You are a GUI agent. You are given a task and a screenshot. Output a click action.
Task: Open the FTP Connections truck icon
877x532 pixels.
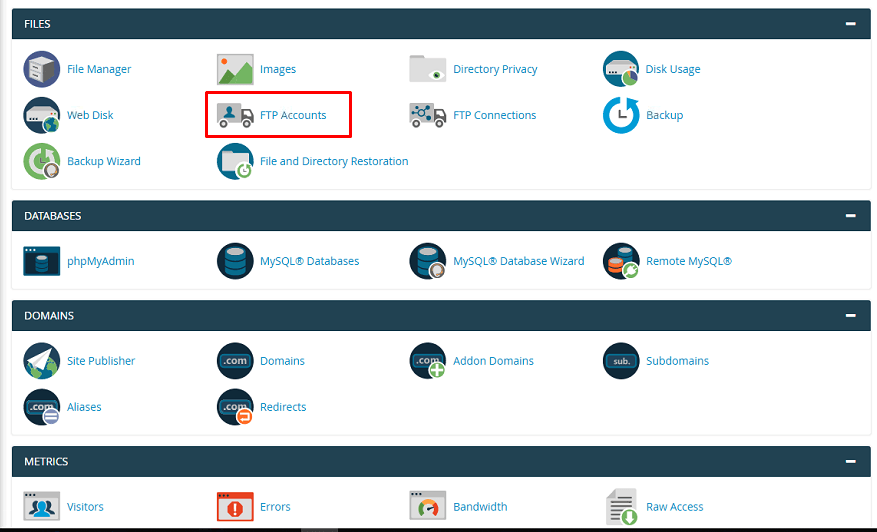(x=428, y=115)
